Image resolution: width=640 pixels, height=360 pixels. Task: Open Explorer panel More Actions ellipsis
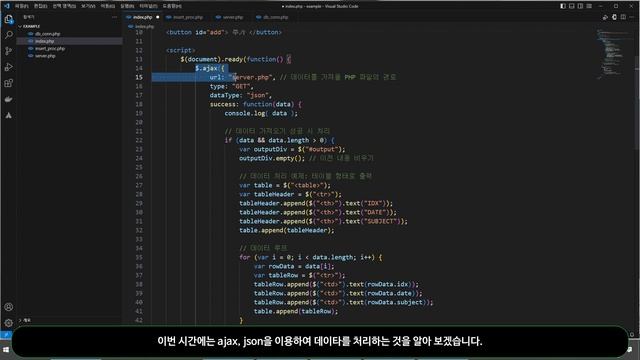tap(114, 17)
